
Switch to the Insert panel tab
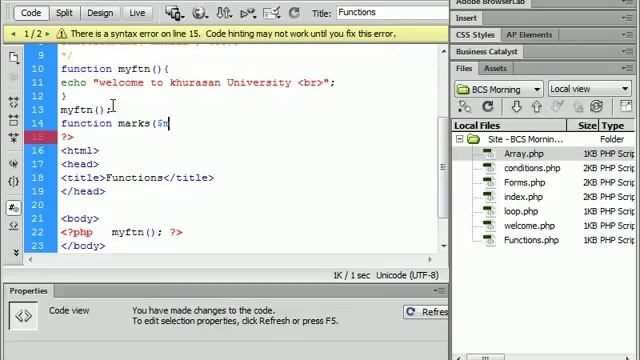pyautogui.click(x=466, y=18)
